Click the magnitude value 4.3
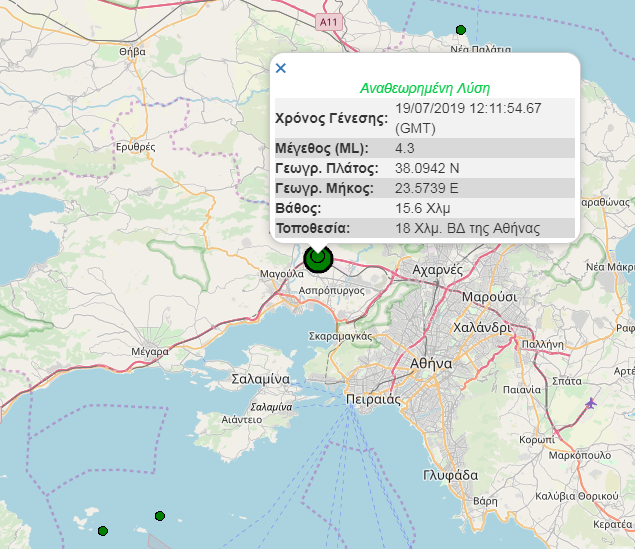The height and width of the screenshot is (549, 635). [x=405, y=148]
